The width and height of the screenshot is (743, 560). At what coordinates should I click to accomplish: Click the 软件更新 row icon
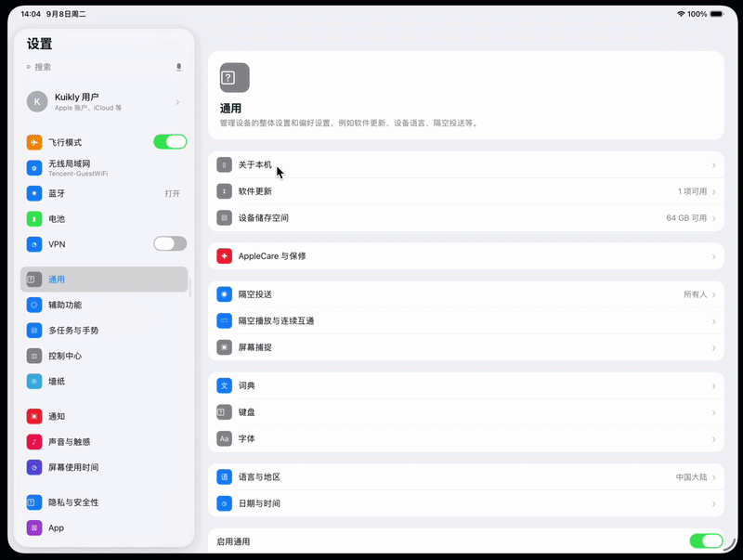[224, 191]
